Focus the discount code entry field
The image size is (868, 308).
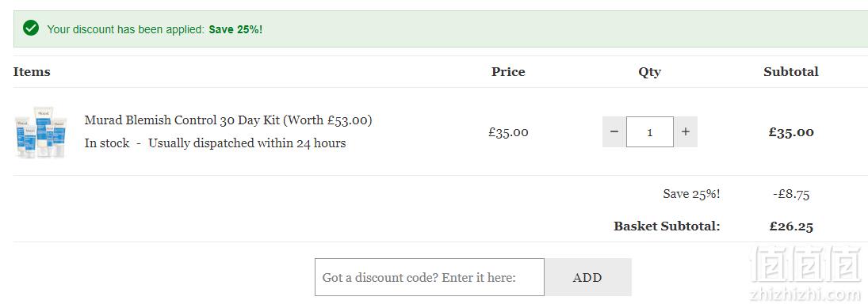(430, 277)
